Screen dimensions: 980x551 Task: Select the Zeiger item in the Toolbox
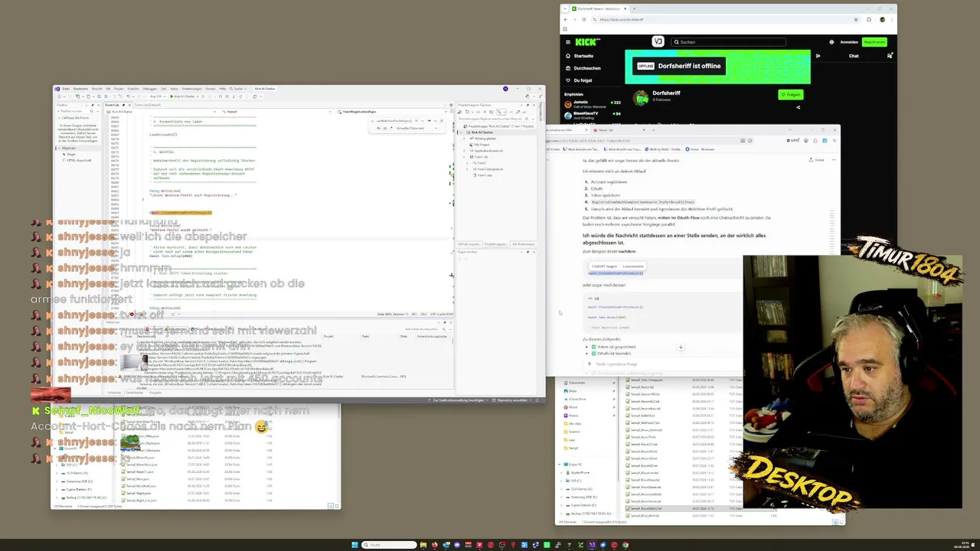(x=71, y=154)
